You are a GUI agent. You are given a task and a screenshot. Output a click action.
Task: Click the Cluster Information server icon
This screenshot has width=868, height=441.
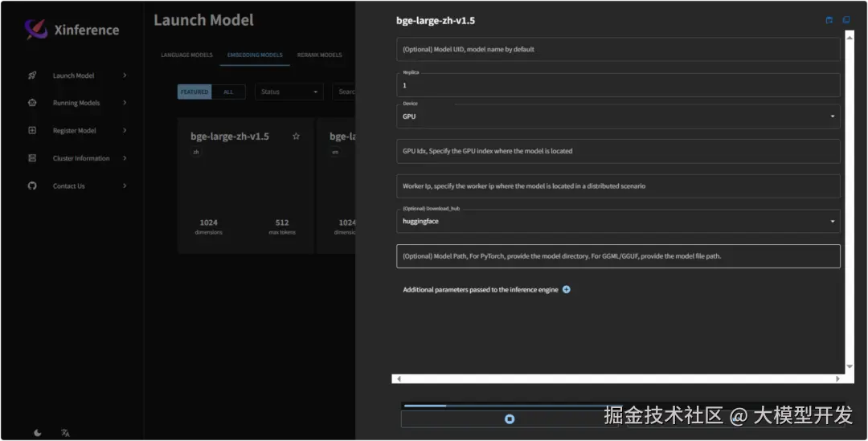(32, 158)
